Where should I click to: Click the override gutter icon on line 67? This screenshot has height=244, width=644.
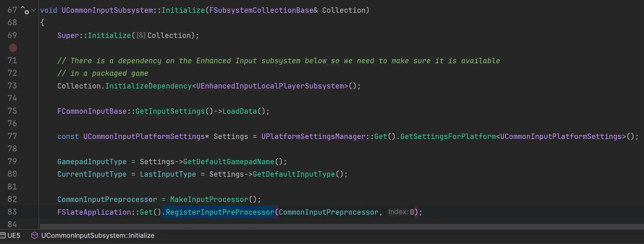pos(25,10)
